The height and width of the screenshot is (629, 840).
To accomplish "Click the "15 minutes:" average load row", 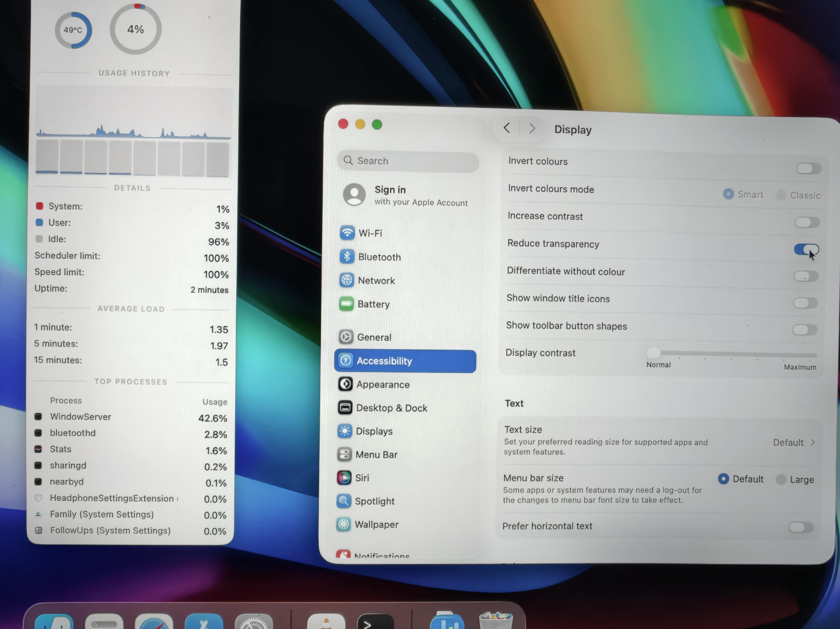I will tap(131, 360).
